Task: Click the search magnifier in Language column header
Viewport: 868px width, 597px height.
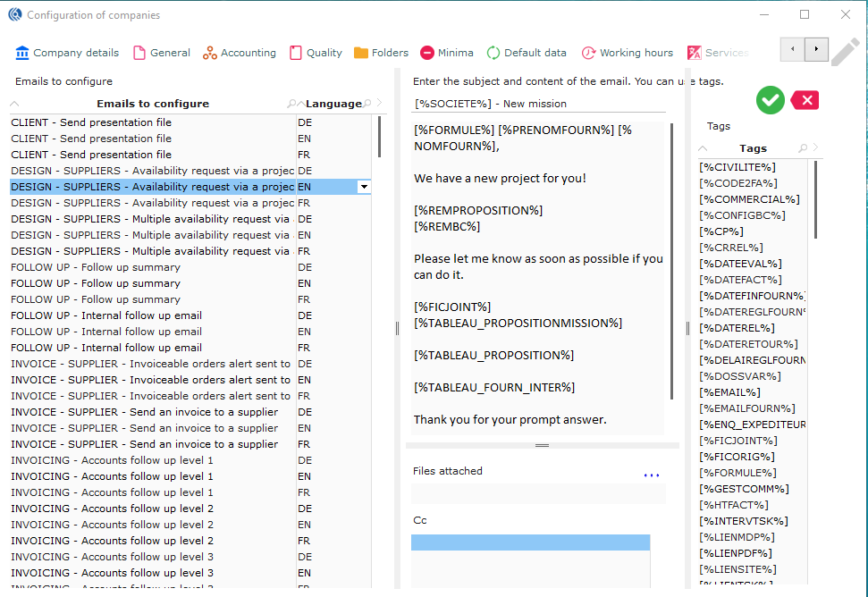Action: pyautogui.click(x=367, y=104)
